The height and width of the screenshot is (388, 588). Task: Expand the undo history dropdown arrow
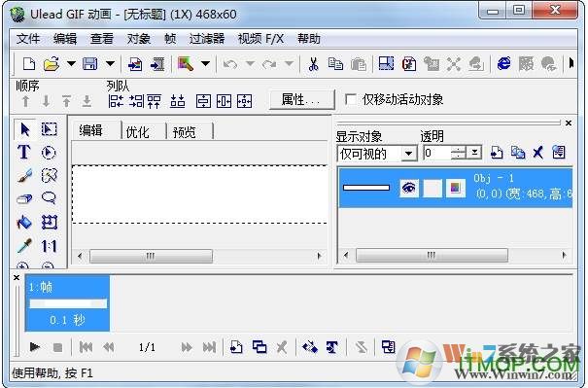[250, 64]
